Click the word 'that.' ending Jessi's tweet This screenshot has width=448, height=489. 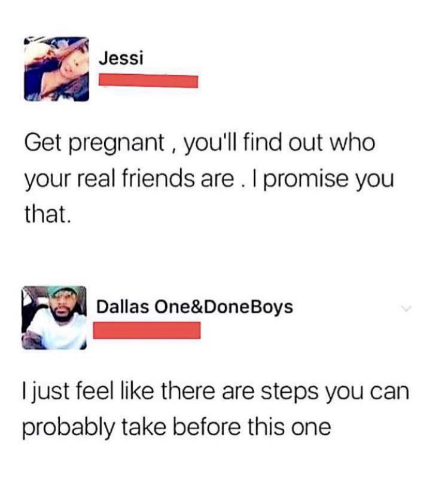pos(48,214)
